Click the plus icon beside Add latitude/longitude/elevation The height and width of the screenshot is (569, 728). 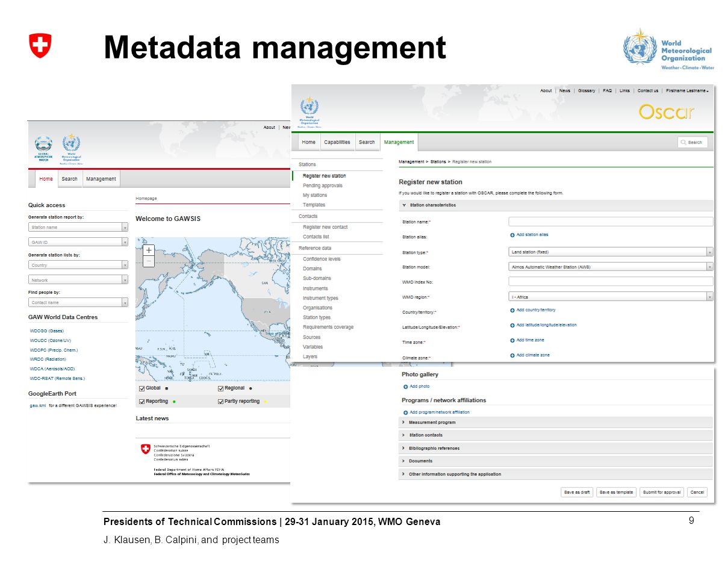point(512,325)
